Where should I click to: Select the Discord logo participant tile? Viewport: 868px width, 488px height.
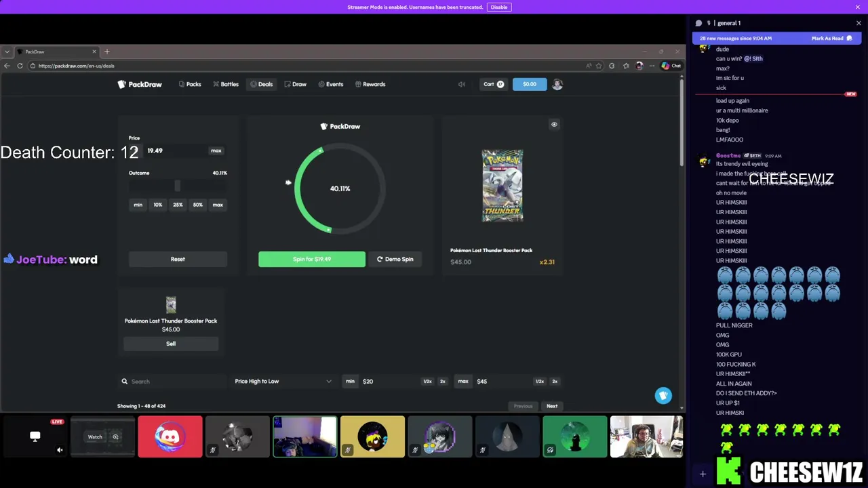pos(170,437)
